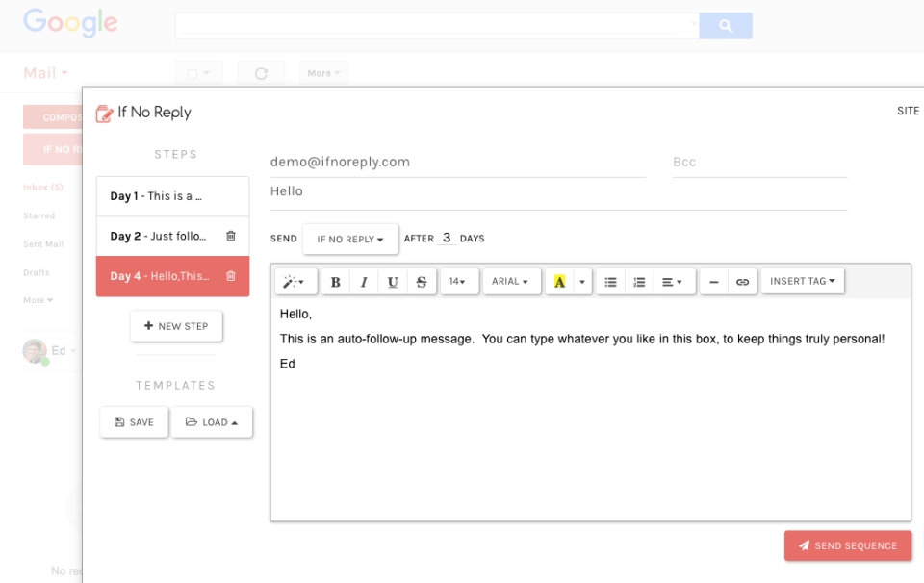Insert a numbered ordered list

pyautogui.click(x=639, y=282)
